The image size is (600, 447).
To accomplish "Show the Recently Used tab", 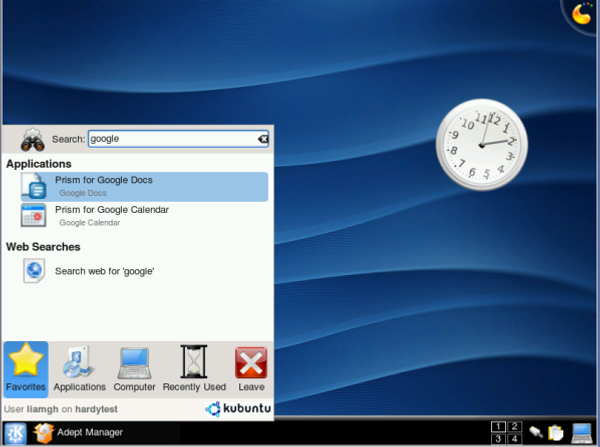I will click(x=194, y=369).
